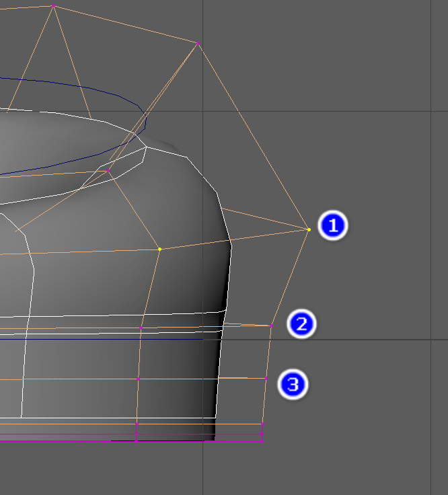Select the lowest magenta vertex at cage's outer-right corner
The width and height of the screenshot is (448, 495).
pyautogui.click(x=262, y=441)
